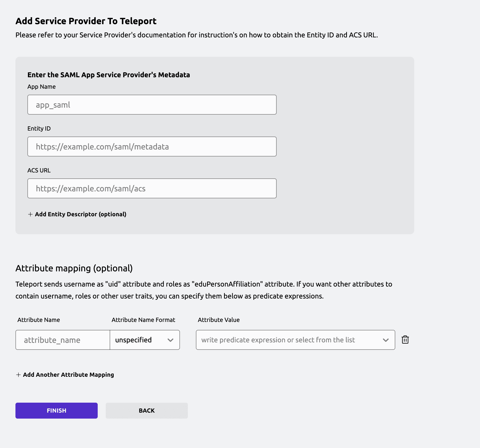Image resolution: width=480 pixels, height=448 pixels.
Task: Click the attribute_name text field
Action: 62,340
